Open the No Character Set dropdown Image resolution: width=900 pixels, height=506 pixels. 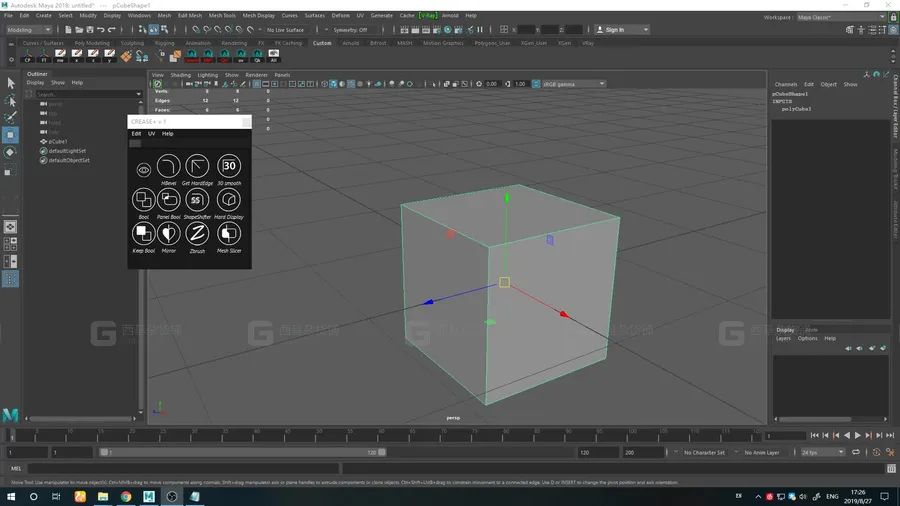click(x=705, y=452)
